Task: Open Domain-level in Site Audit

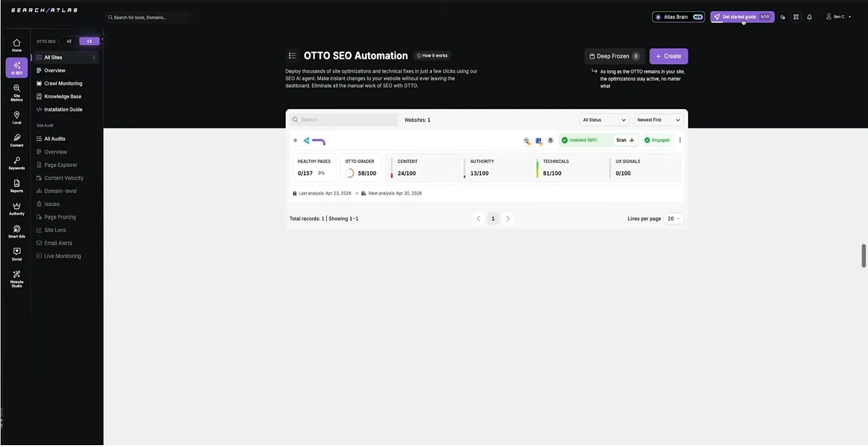Action: pos(57,191)
